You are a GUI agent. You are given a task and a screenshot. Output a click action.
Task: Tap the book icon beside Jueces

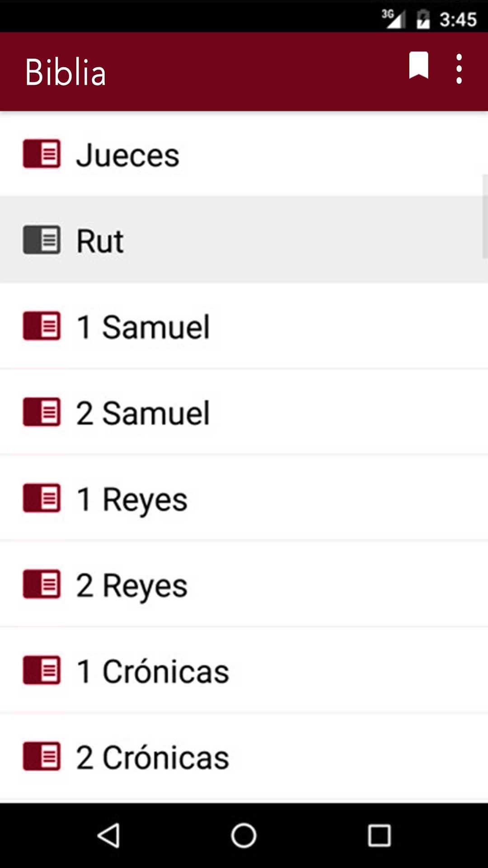click(x=42, y=154)
